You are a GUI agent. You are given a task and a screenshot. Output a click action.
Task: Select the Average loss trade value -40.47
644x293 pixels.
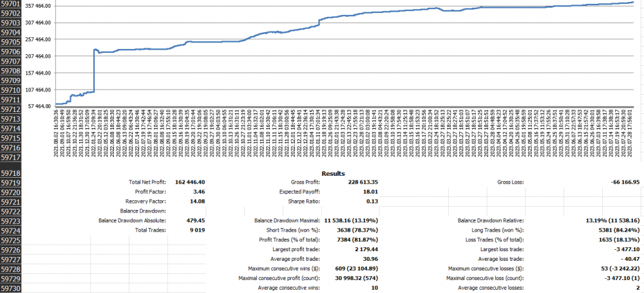point(630,259)
